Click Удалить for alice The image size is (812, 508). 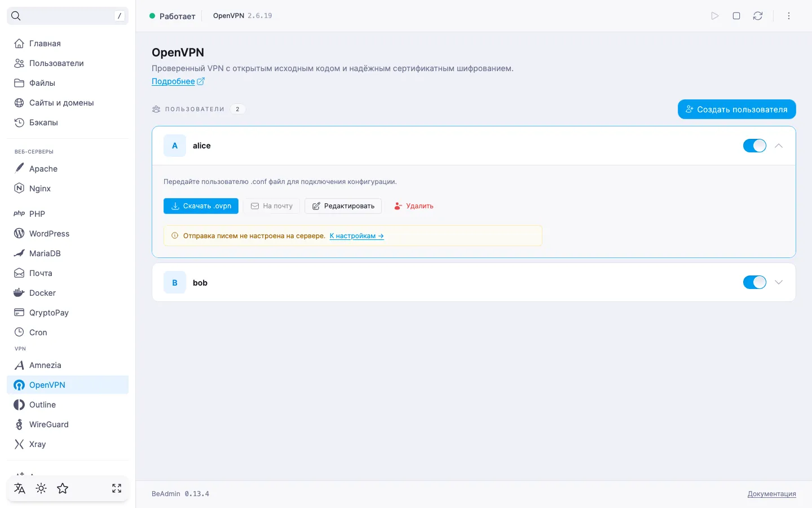click(x=413, y=206)
